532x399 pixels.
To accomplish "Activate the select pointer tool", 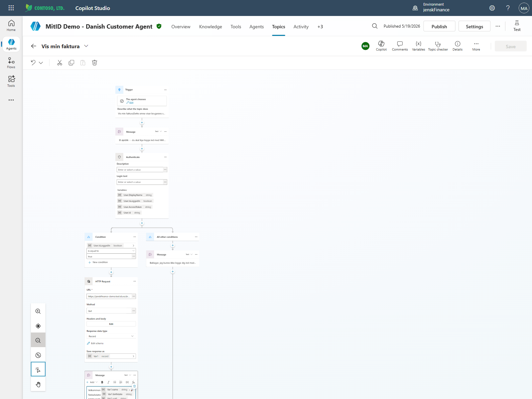I will (38, 369).
